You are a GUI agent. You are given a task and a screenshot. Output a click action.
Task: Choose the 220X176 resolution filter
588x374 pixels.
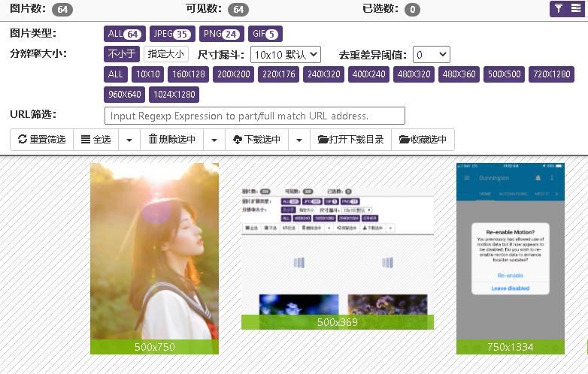pos(279,74)
